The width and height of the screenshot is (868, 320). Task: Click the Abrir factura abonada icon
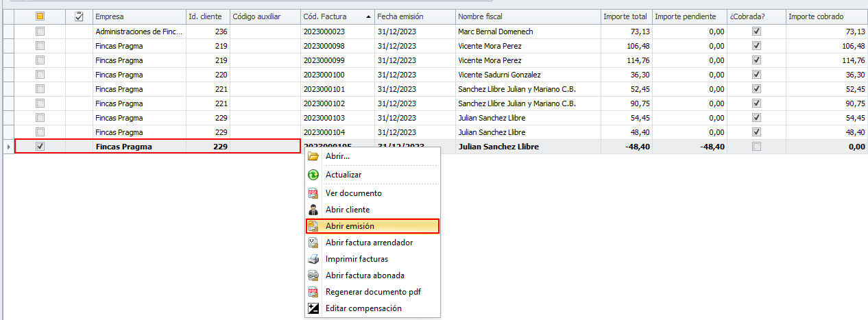click(313, 275)
